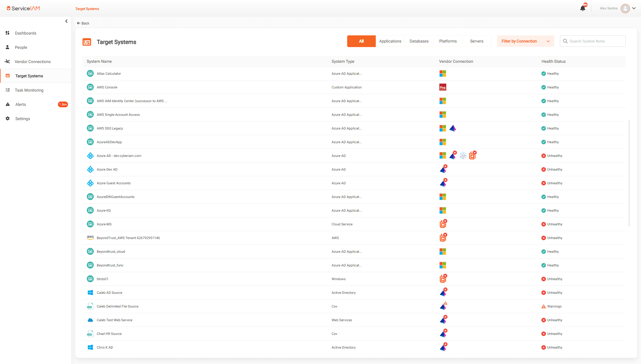Sort by Vendor Connection column header
Viewport: 641px width, 364px height.
click(456, 61)
